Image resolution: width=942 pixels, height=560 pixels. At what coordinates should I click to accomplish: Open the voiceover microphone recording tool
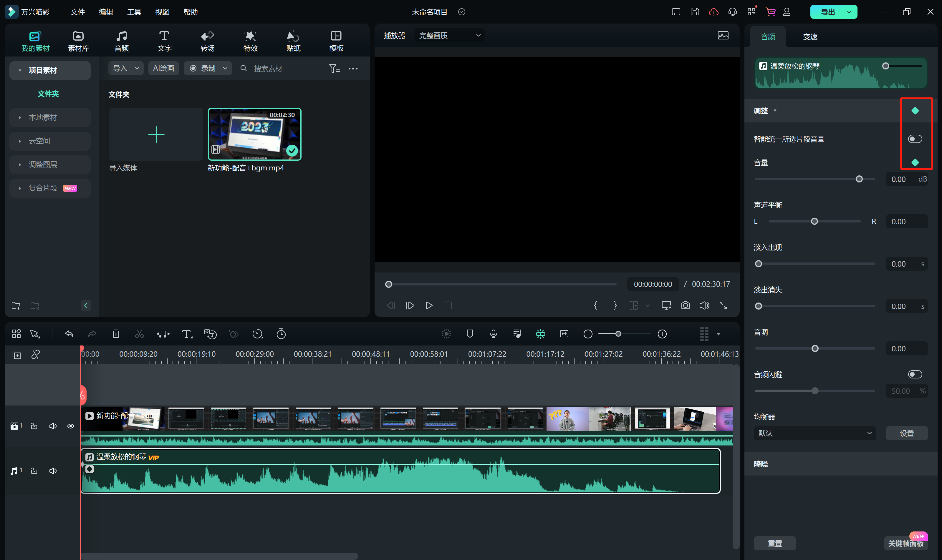(x=493, y=334)
